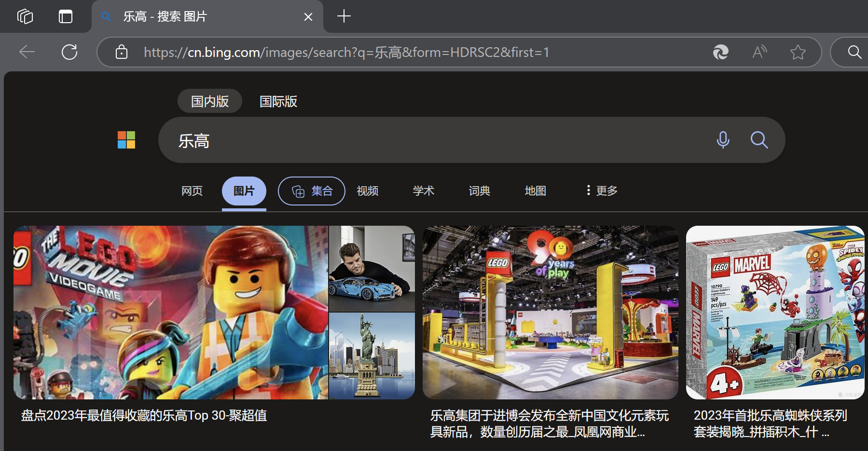The image size is (868, 451).
Task: Go back to the previous page
Action: pos(27,52)
